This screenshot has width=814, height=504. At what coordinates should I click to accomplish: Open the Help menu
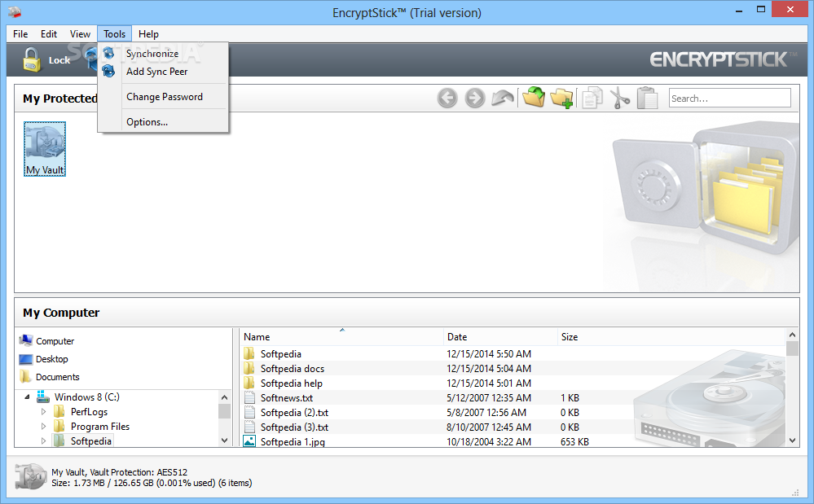(148, 33)
